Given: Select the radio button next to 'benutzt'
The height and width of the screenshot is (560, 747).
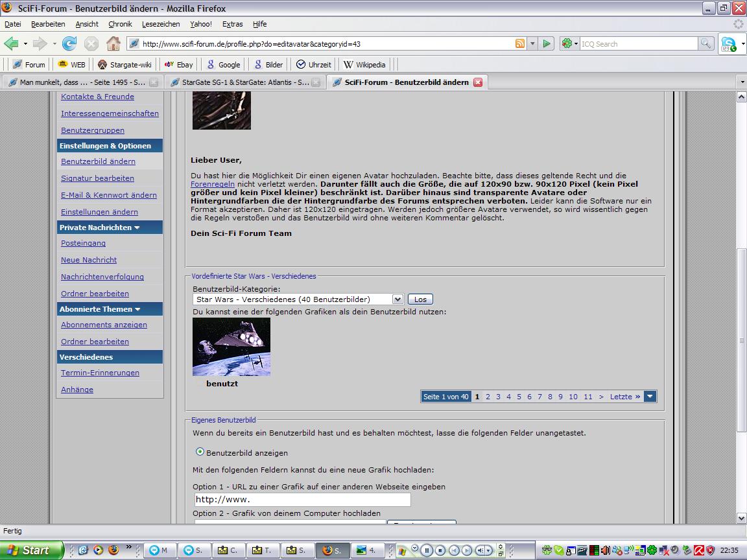Looking at the screenshot, I should click(x=199, y=383).
